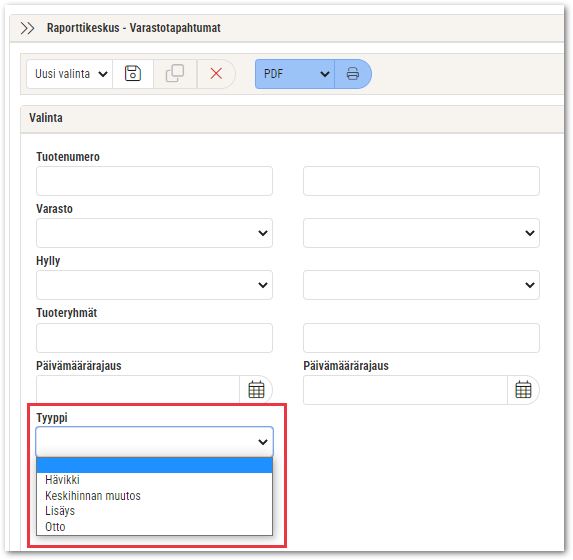Screen dimensions: 573x560
Task: Click the right Tuoteryhmät input field
Action: point(421,338)
